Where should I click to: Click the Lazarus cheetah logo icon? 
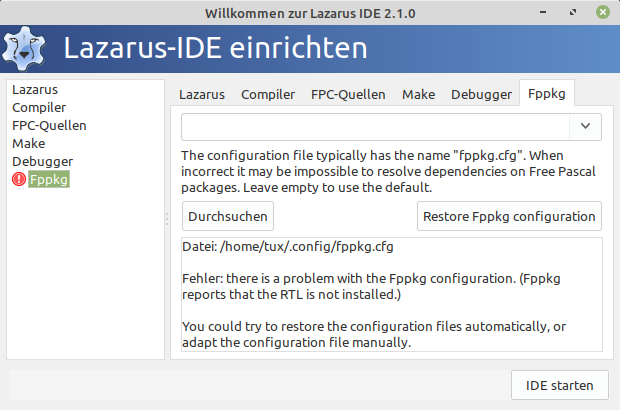(24, 49)
